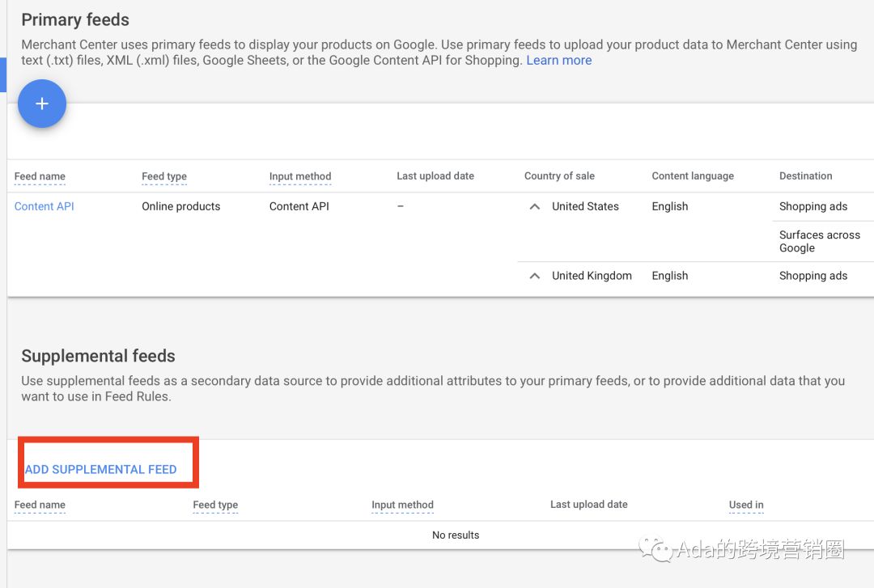Click Content language column header
Image resolution: width=874 pixels, height=588 pixels.
click(x=693, y=176)
